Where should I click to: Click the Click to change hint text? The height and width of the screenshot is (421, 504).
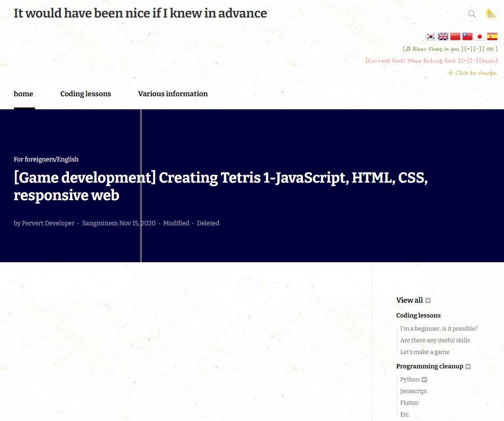click(473, 73)
